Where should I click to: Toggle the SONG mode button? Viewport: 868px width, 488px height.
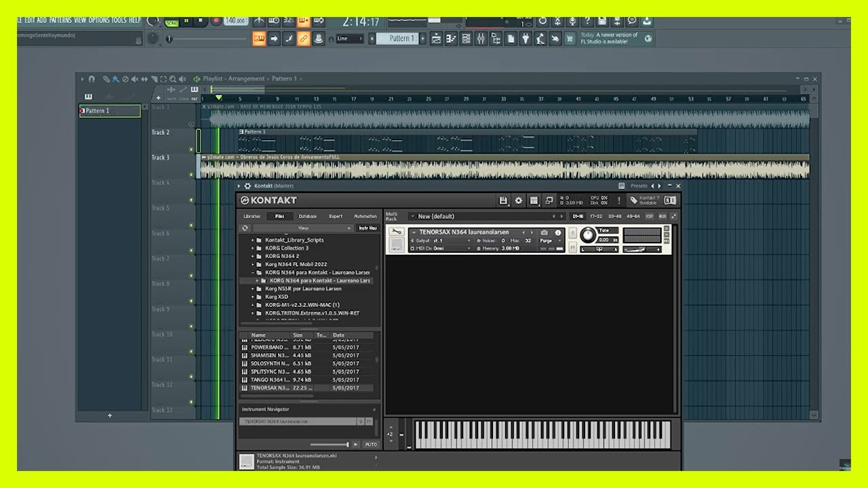coord(172,22)
